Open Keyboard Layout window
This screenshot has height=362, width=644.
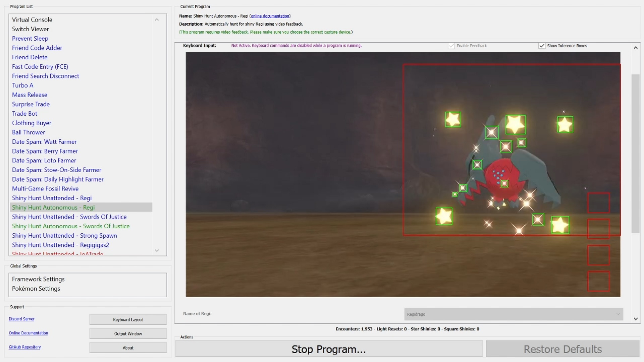(x=128, y=319)
